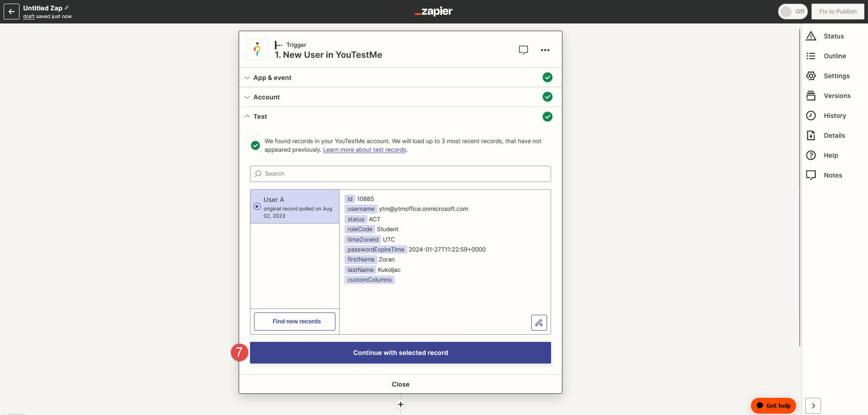The image size is (868, 415).
Task: Click the customColumns field label
Action: pos(369,280)
